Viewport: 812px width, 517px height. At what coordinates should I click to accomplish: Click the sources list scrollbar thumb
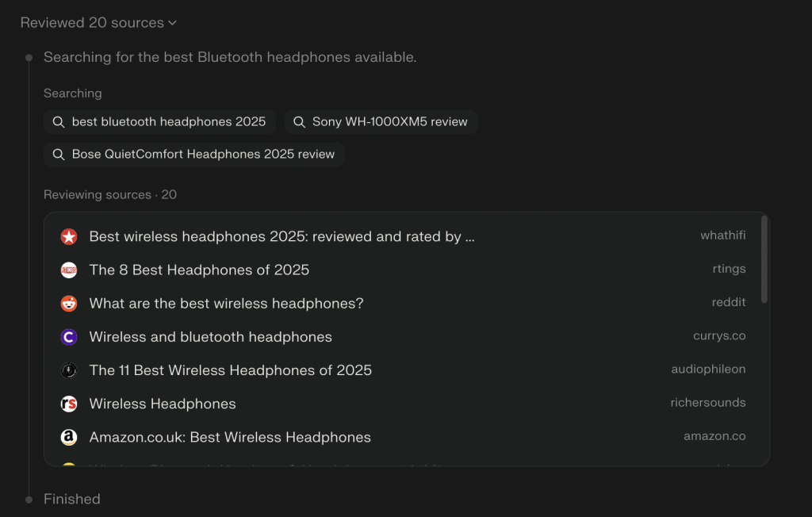764,258
